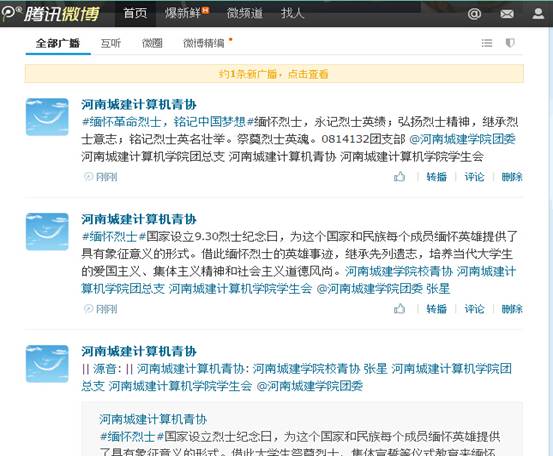Click the clock icon under the second post
Screen dimensions: 553x456
(x=89, y=309)
